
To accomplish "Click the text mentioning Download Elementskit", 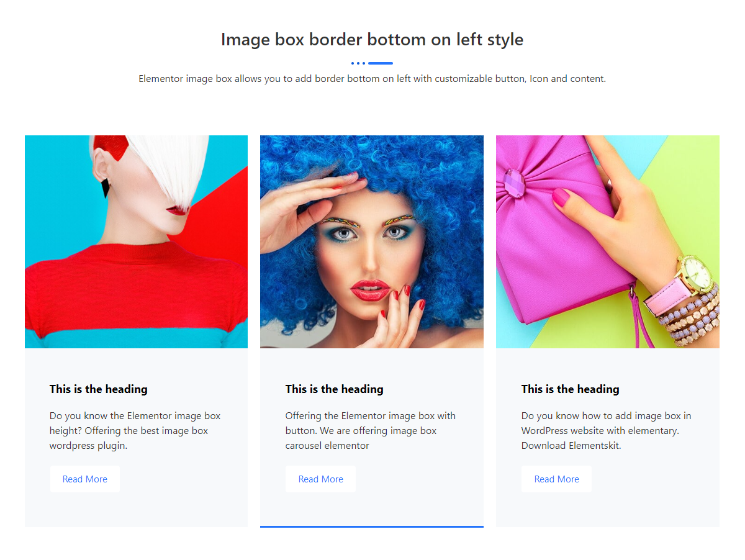I will click(x=606, y=430).
